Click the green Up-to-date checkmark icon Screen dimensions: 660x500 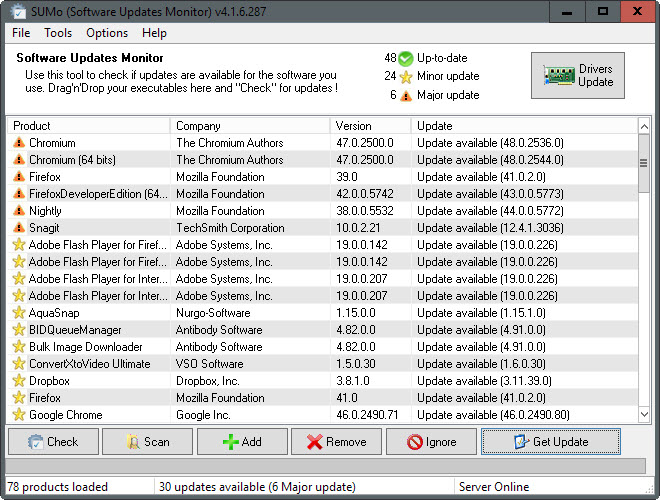coord(406,59)
